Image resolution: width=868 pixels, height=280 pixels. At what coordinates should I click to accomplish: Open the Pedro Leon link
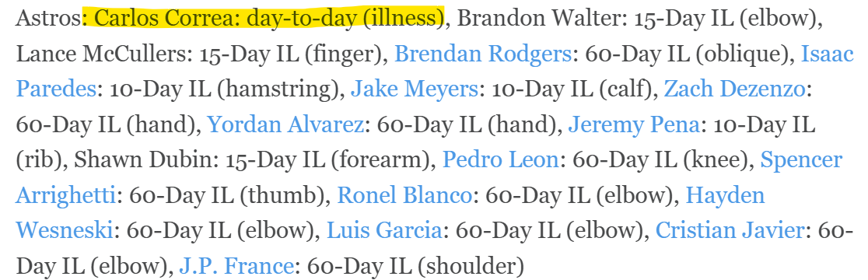coord(501,160)
